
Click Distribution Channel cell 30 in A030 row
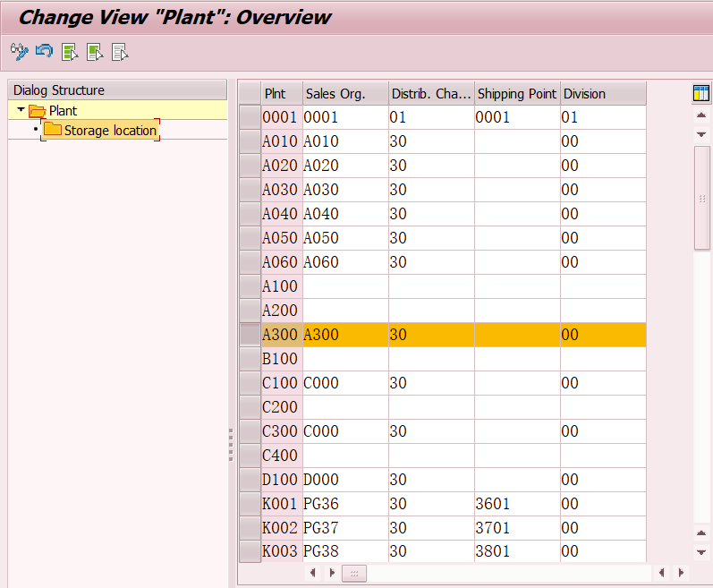coord(431,190)
